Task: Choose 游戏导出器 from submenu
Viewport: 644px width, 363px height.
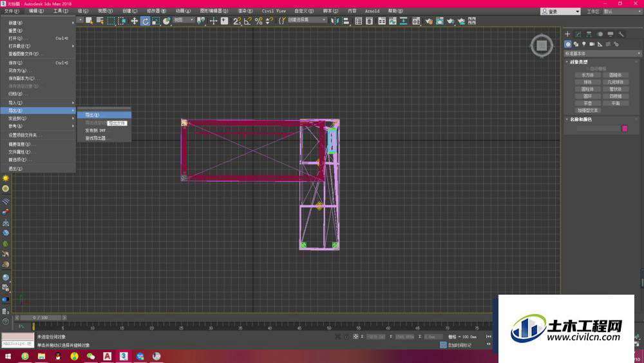Action: click(104, 138)
